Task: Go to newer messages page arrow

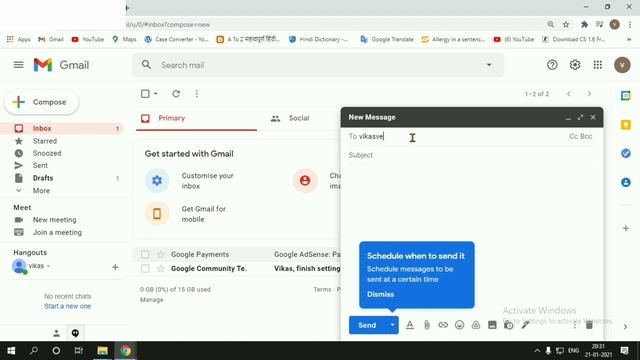Action: coord(569,94)
